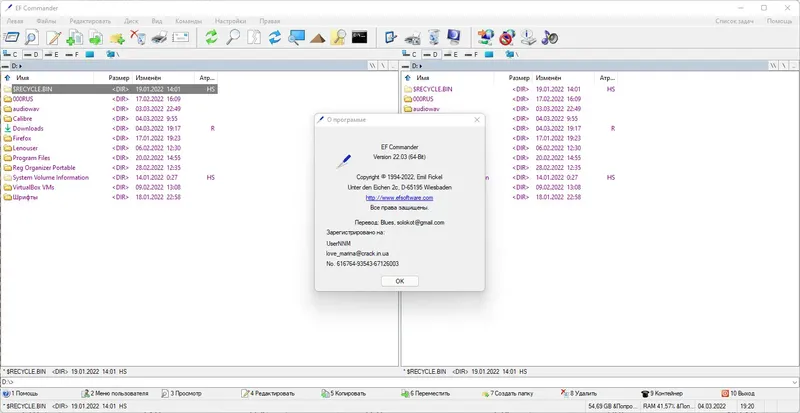Image resolution: width=800 pixels, height=413 pixels.
Task: Click the first toolbar icon showing a window
Action: [x=11, y=37]
